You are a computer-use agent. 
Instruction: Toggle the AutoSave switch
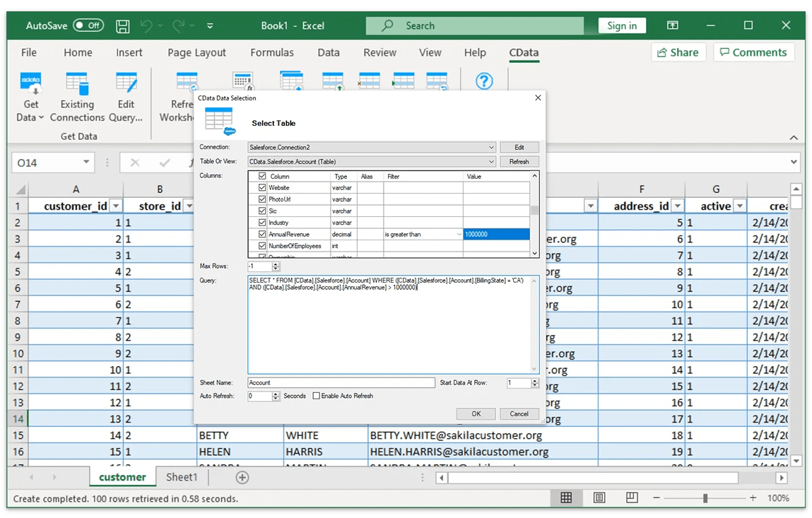(88, 25)
